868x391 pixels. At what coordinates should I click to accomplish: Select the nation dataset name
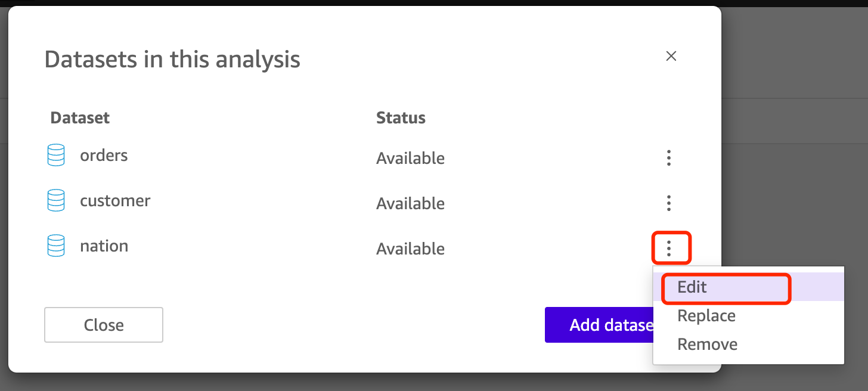104,246
